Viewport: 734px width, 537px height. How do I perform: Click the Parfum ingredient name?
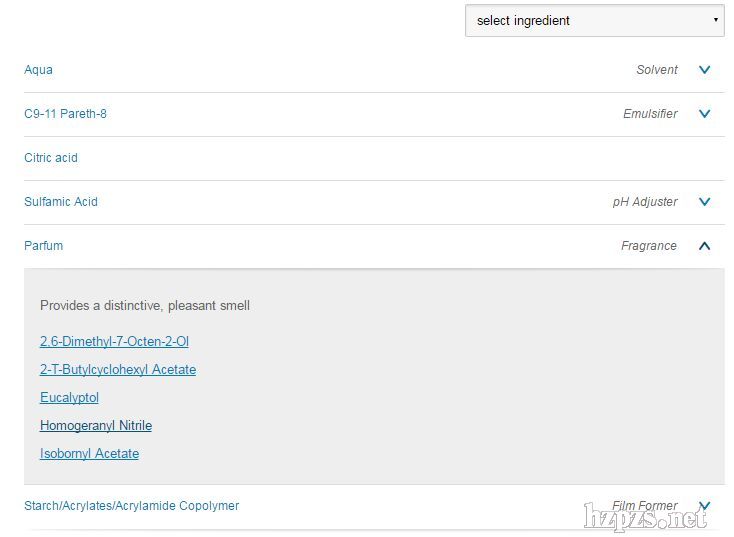tap(44, 246)
